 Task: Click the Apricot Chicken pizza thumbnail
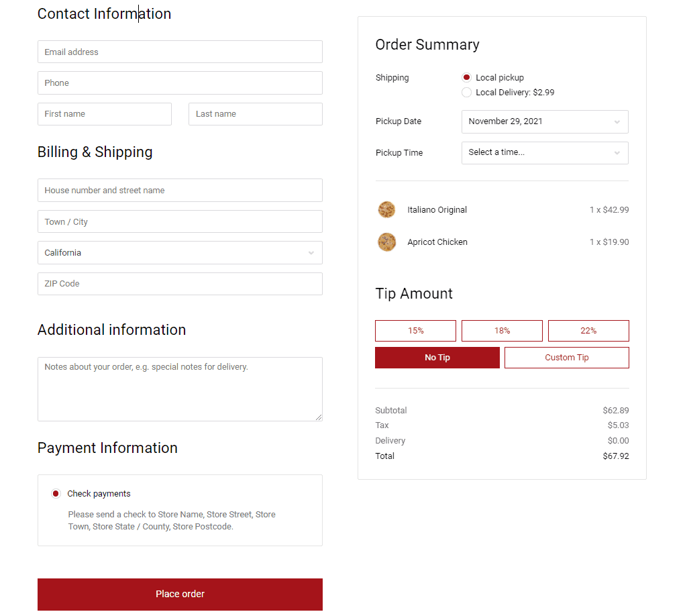click(386, 242)
